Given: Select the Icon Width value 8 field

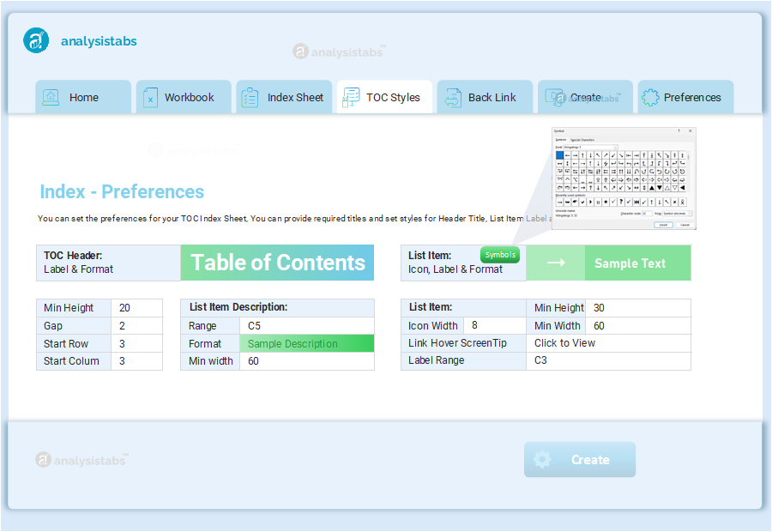Looking at the screenshot, I should 495,325.
